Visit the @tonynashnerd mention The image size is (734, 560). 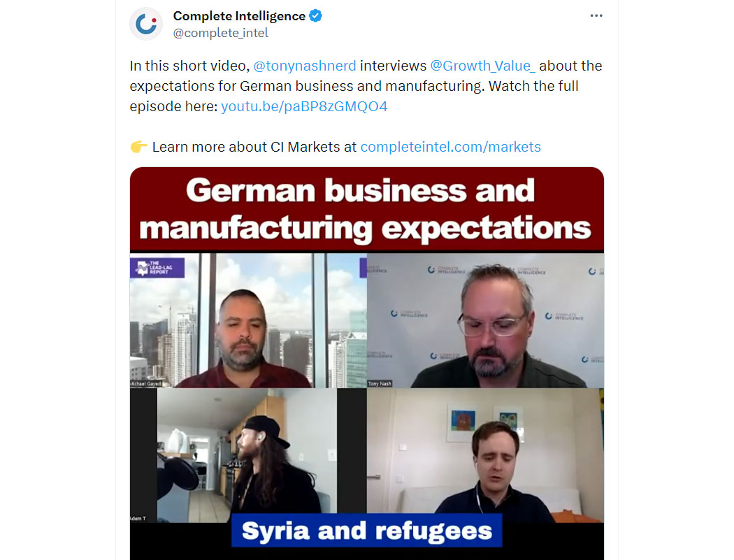coord(305,66)
